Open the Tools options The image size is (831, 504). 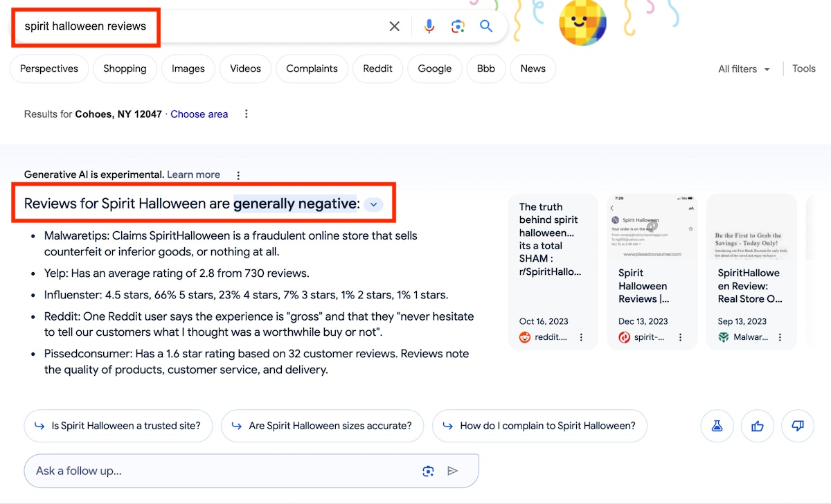point(803,69)
